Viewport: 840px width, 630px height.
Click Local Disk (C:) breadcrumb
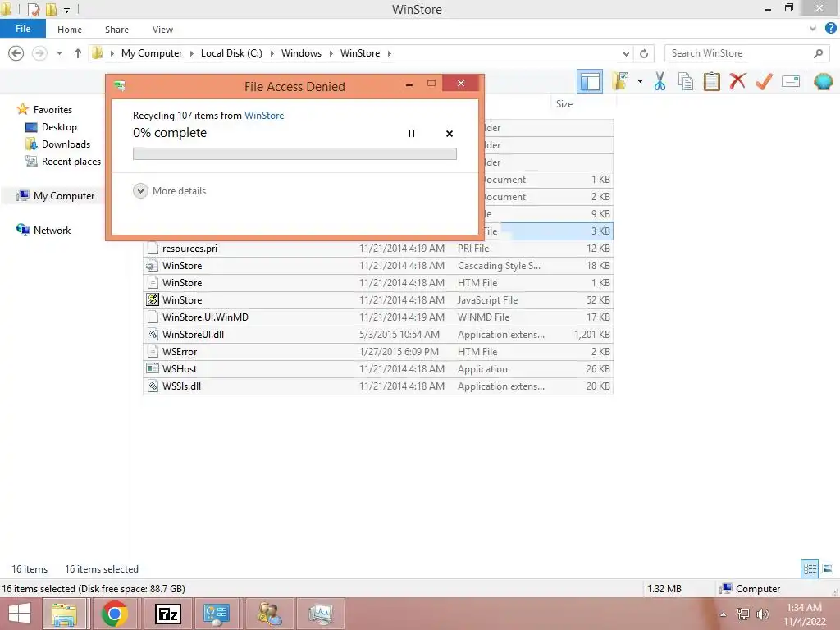point(231,53)
